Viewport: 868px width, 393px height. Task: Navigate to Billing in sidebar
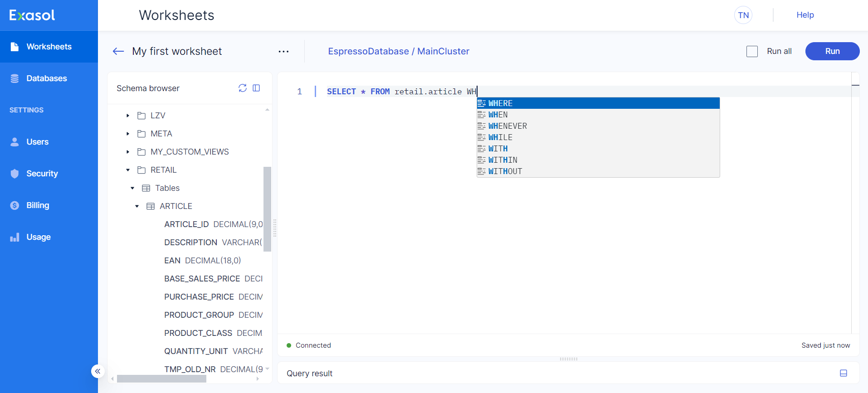[x=38, y=205]
